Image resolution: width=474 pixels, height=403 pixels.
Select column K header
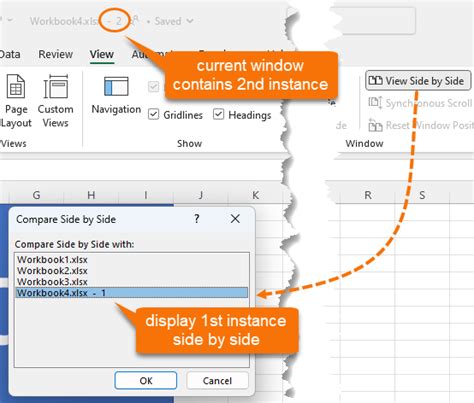pyautogui.click(x=255, y=195)
